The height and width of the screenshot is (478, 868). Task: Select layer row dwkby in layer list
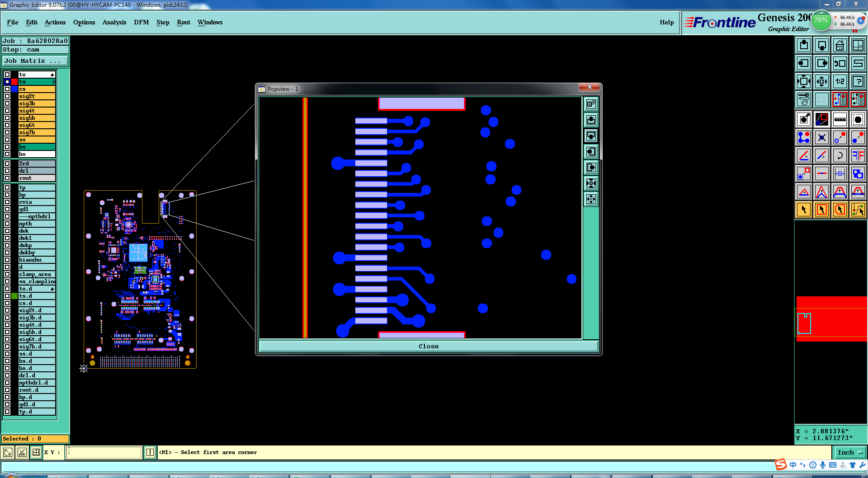37,253
